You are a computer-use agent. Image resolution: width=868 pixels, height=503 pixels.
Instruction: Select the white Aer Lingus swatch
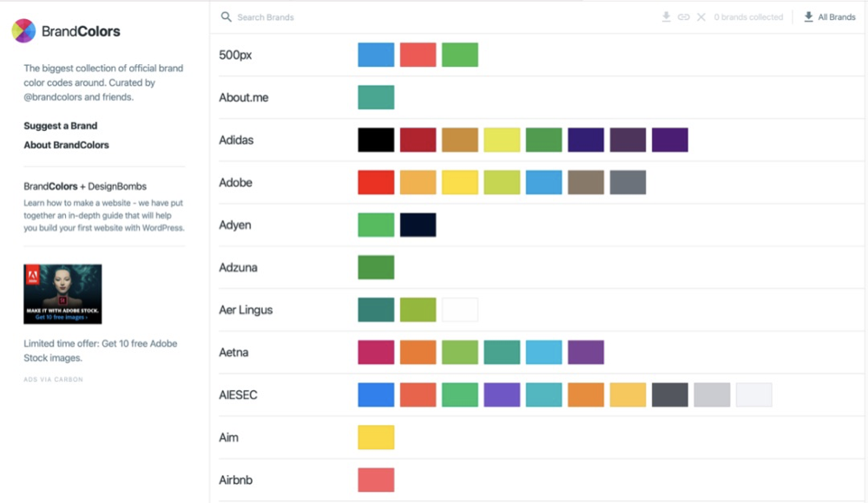point(459,310)
